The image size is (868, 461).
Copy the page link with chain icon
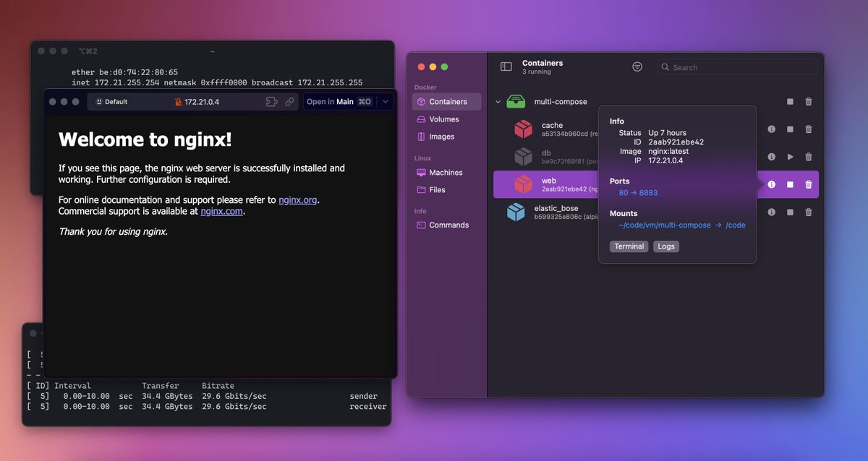click(x=289, y=102)
